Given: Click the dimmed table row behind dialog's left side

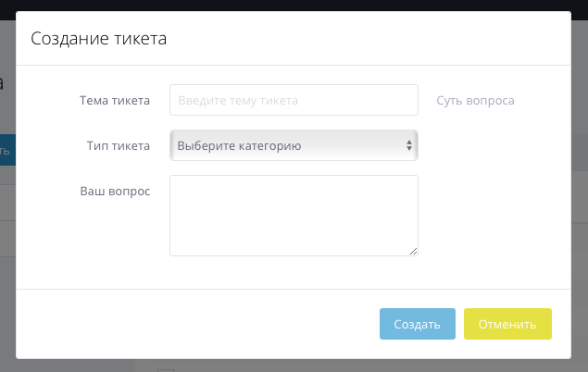Looking at the screenshot, I should click(x=7, y=203).
